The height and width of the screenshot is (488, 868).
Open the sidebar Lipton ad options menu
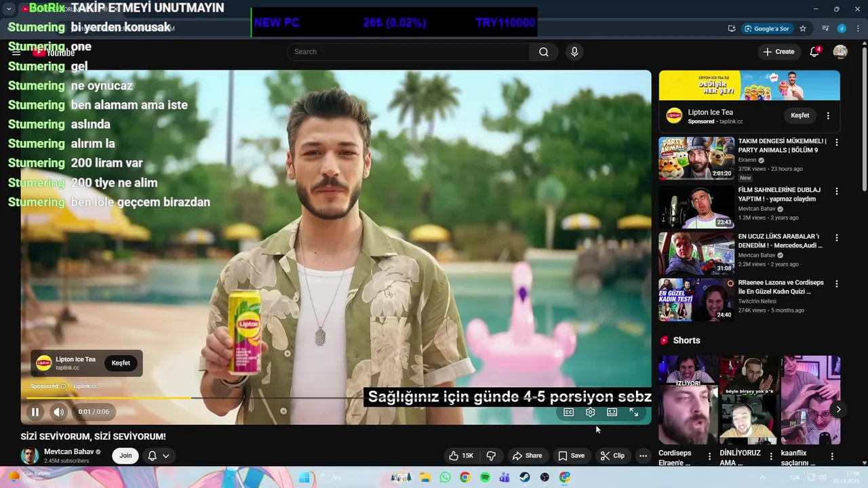coord(828,116)
